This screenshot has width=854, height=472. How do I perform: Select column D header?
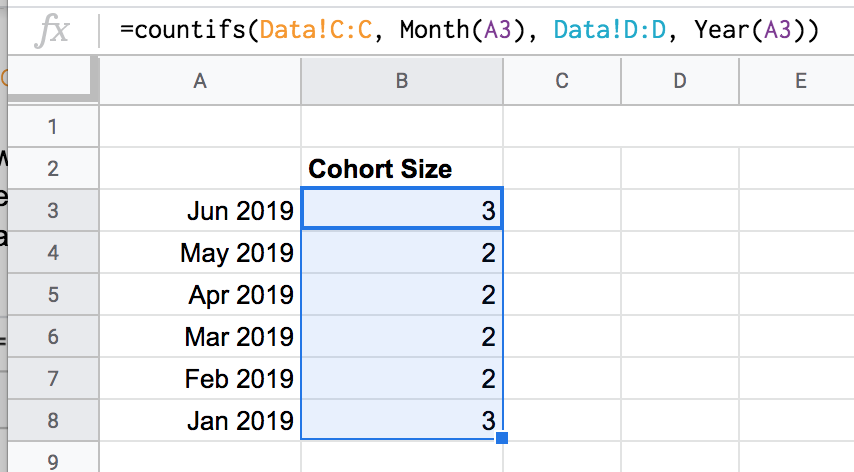click(680, 82)
